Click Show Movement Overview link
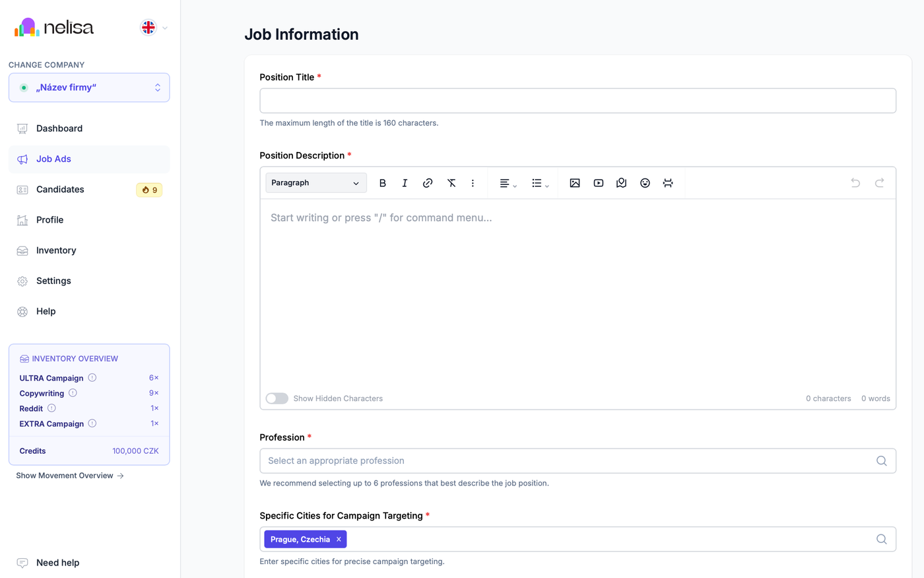 pyautogui.click(x=63, y=475)
